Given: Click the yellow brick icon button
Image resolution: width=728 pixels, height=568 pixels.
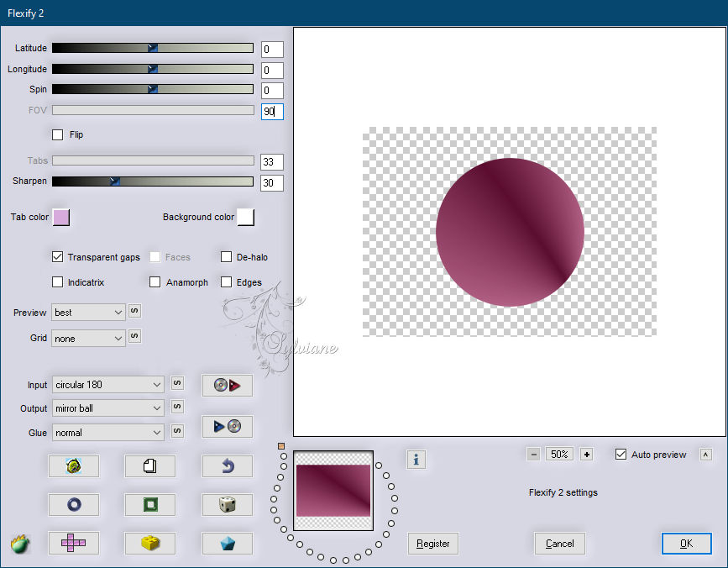Looking at the screenshot, I should pos(150,543).
